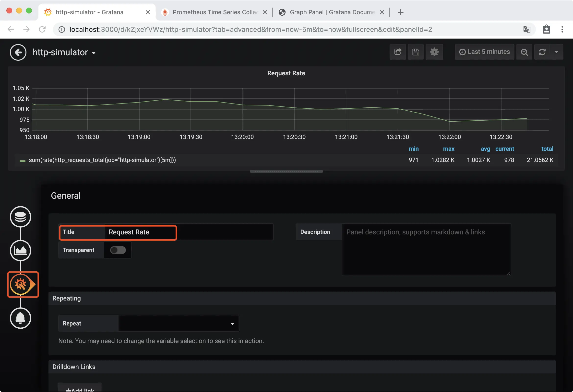
Task: Click the legend series sum(rate(...)) label
Action: coord(102,160)
